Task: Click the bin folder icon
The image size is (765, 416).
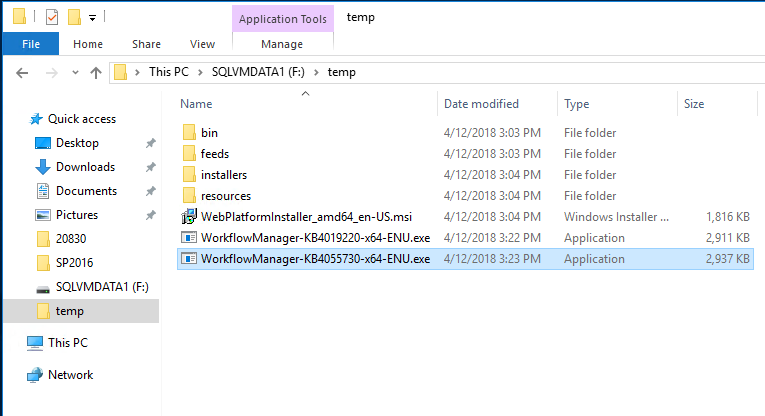Action: 189,133
